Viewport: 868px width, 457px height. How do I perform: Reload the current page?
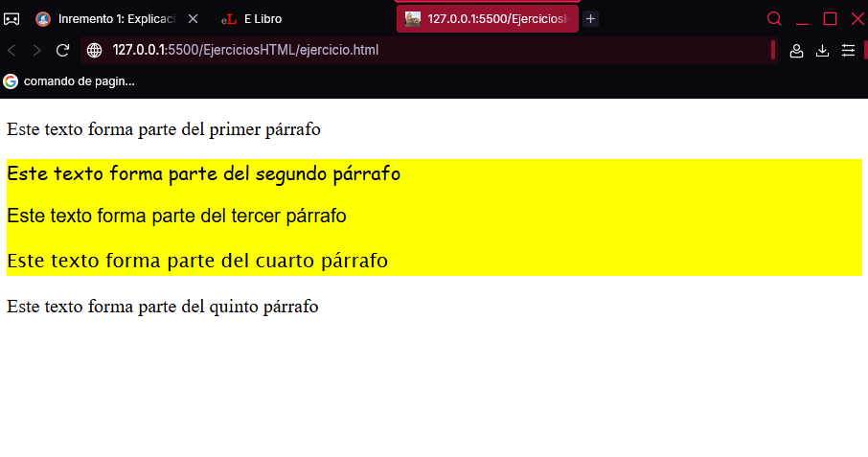click(62, 51)
